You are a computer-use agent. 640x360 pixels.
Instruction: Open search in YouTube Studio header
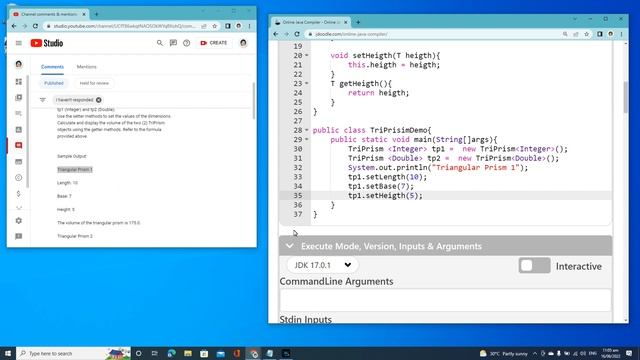tap(160, 43)
